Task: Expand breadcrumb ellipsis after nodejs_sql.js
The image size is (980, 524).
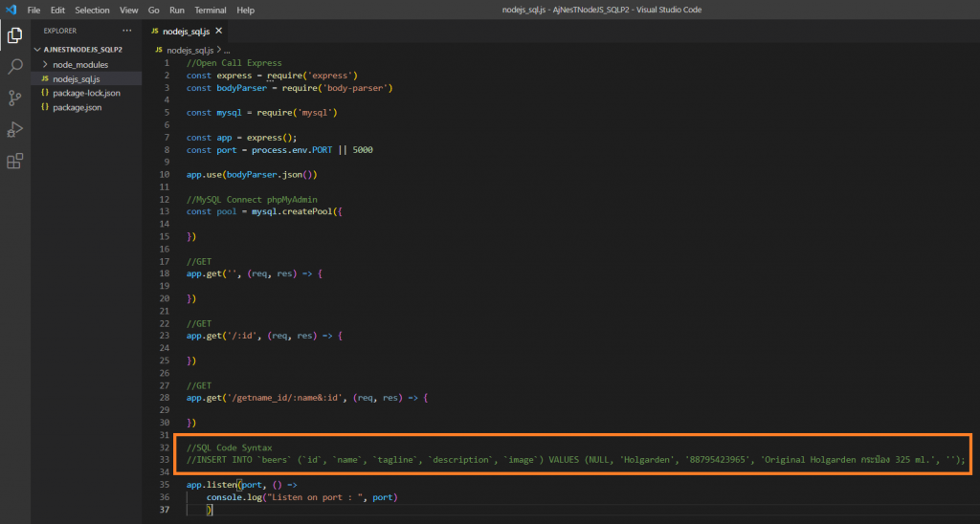Action: pyautogui.click(x=226, y=50)
